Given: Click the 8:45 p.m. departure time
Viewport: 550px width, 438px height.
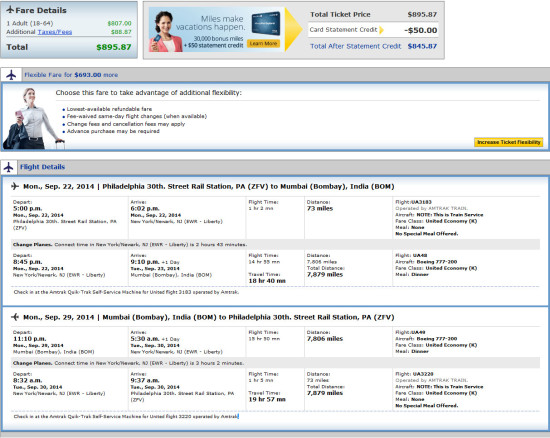Looking at the screenshot, I should tap(27, 262).
